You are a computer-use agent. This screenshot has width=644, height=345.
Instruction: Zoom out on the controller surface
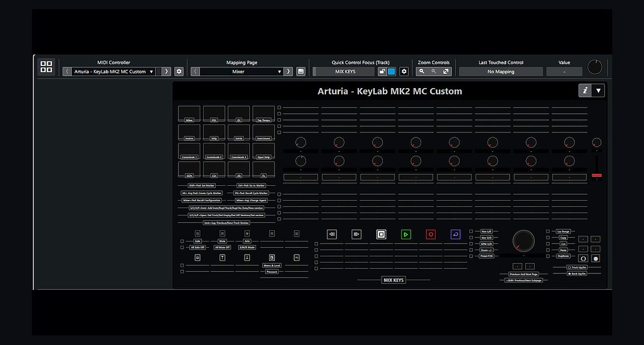[434, 72]
